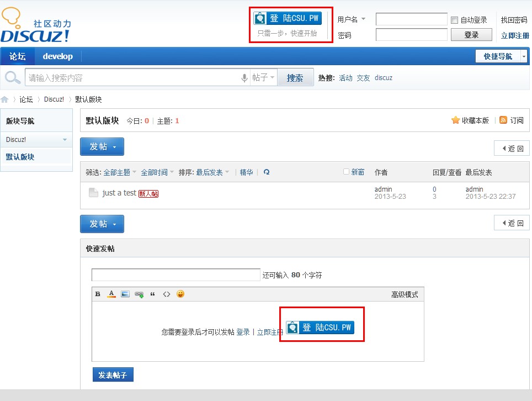Open author admin profile link
The height and width of the screenshot is (401, 532).
pyautogui.click(x=383, y=189)
